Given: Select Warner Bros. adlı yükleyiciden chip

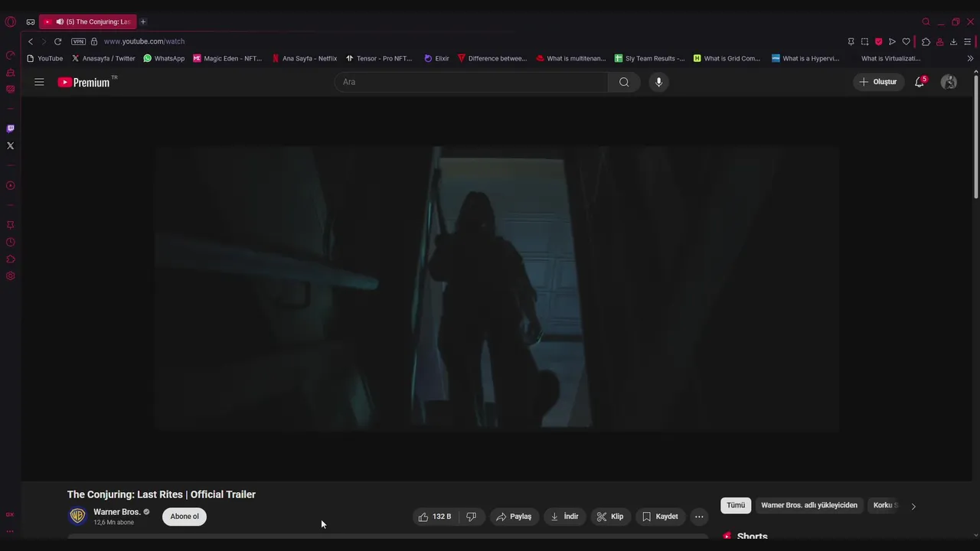Looking at the screenshot, I should [x=809, y=505].
